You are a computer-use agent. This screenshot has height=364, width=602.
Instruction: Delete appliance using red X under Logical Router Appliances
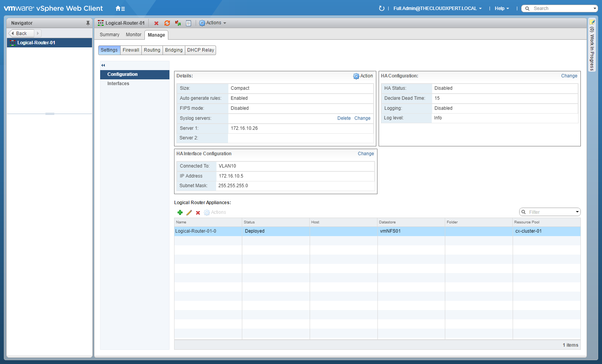(198, 213)
